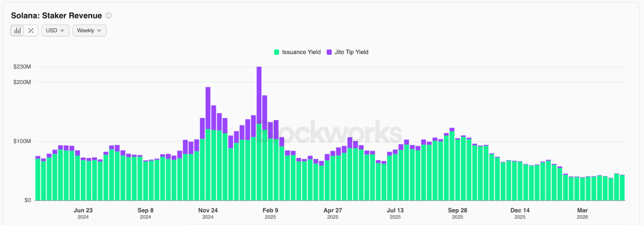Click the purple Jito Tip Yield swatch
The width and height of the screenshot is (644, 225).
[x=329, y=52]
